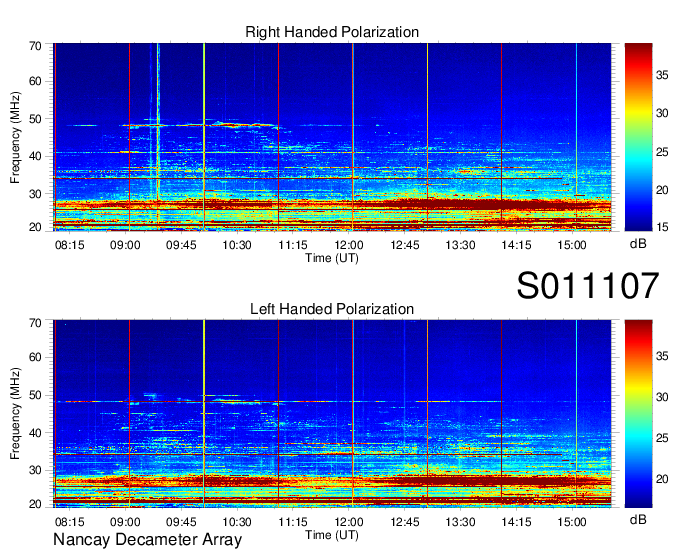This screenshot has width=680, height=552.
Task: Click the 20 dB label on top color bar
Action: (662, 190)
